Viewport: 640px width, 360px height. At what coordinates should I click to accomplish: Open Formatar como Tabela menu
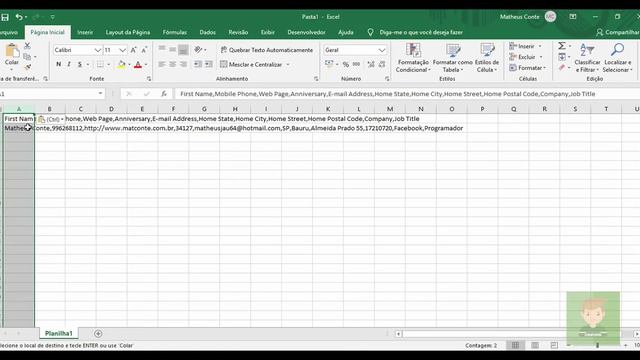pos(453,58)
